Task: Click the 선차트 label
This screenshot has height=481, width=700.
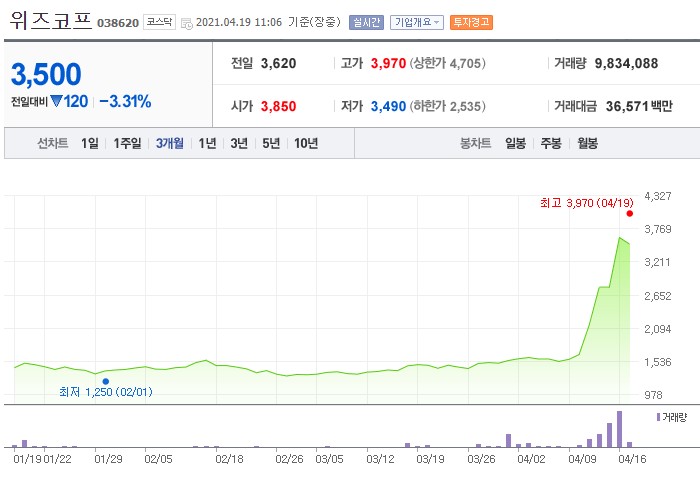Action: click(53, 143)
